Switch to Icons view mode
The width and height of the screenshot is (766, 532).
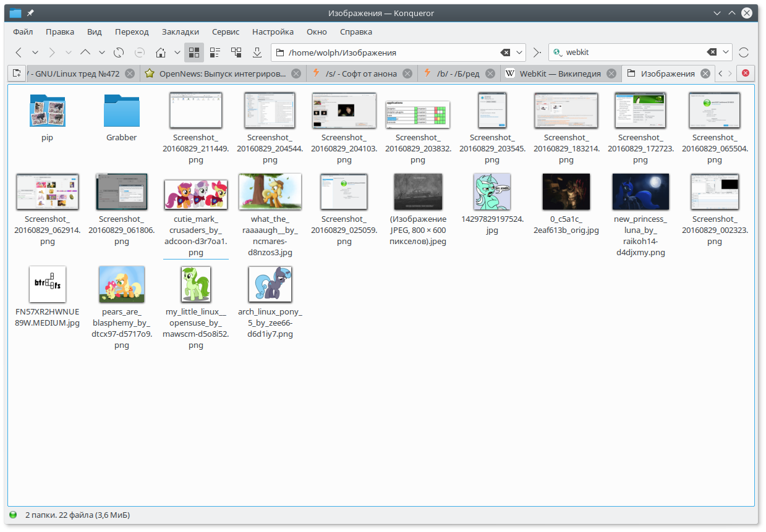coord(194,53)
